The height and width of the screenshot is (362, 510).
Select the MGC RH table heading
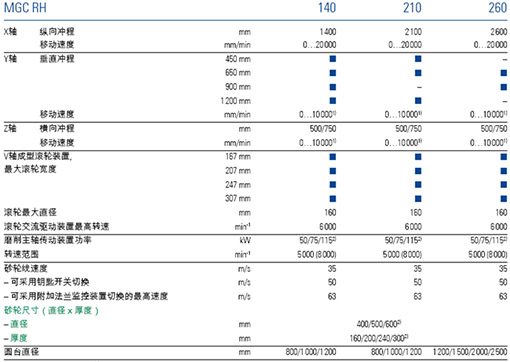25,8
